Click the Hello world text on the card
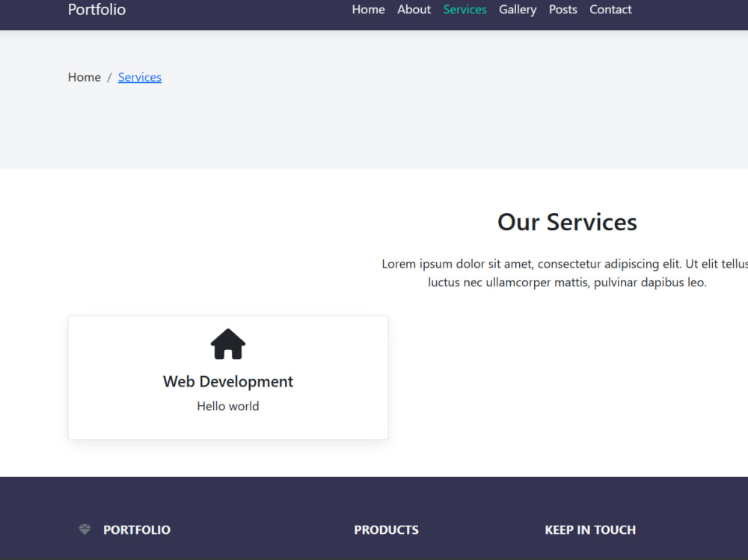The width and height of the screenshot is (748, 560). [x=227, y=406]
